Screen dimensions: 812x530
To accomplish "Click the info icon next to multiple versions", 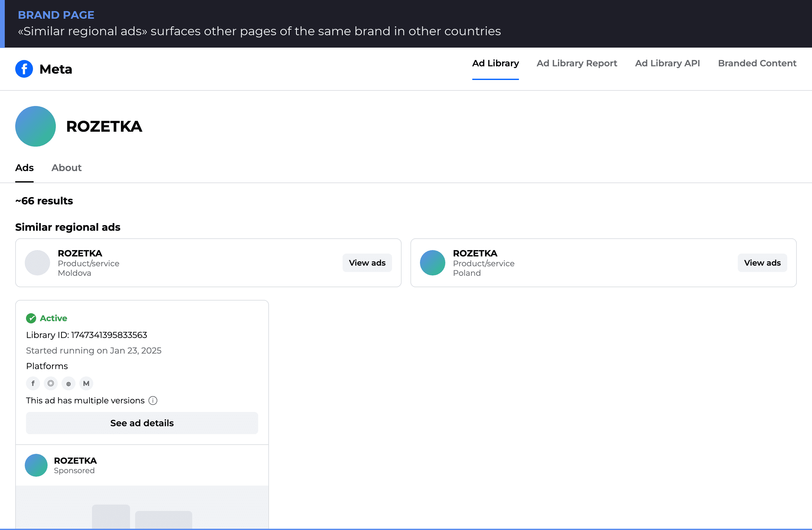I will click(153, 400).
